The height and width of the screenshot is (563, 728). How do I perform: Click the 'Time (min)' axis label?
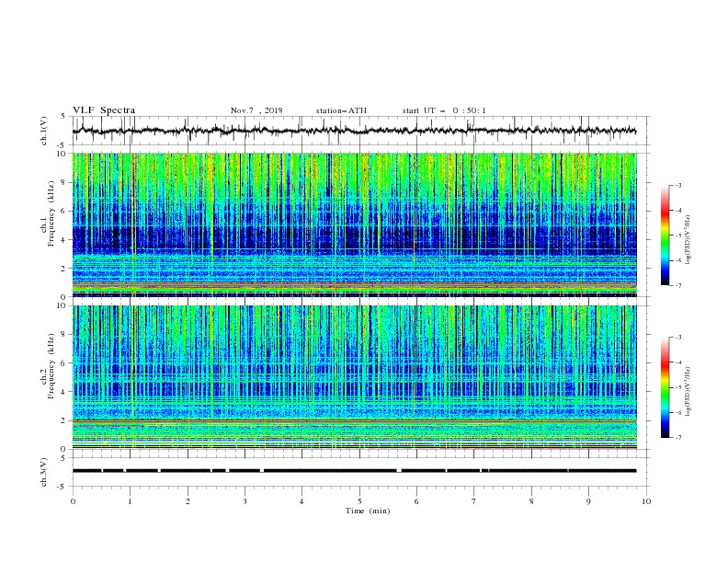[368, 511]
